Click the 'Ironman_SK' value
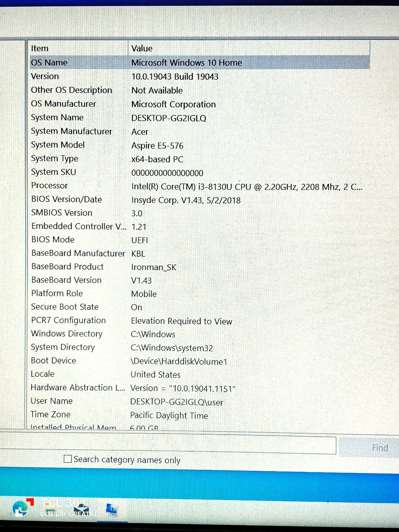399x532 pixels. [x=154, y=267]
